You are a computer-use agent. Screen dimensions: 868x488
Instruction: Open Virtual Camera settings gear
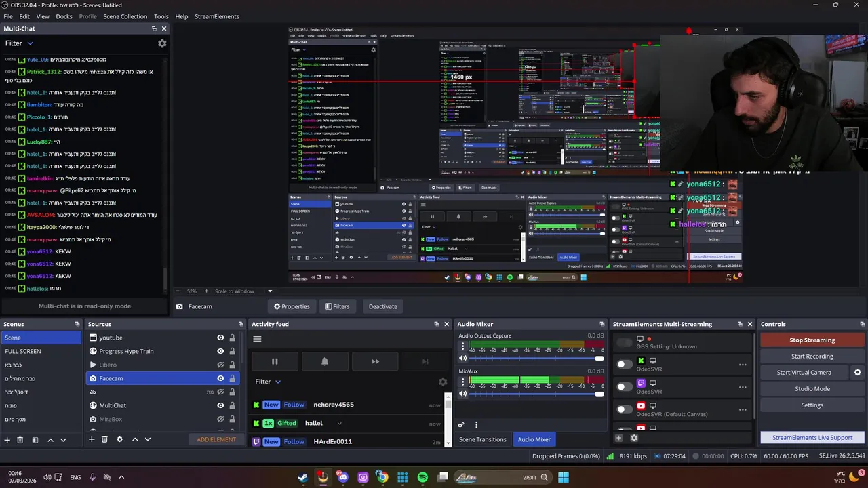(x=857, y=373)
